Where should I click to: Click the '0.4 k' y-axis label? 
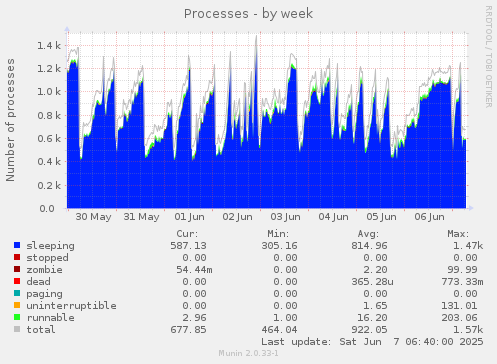(49, 162)
